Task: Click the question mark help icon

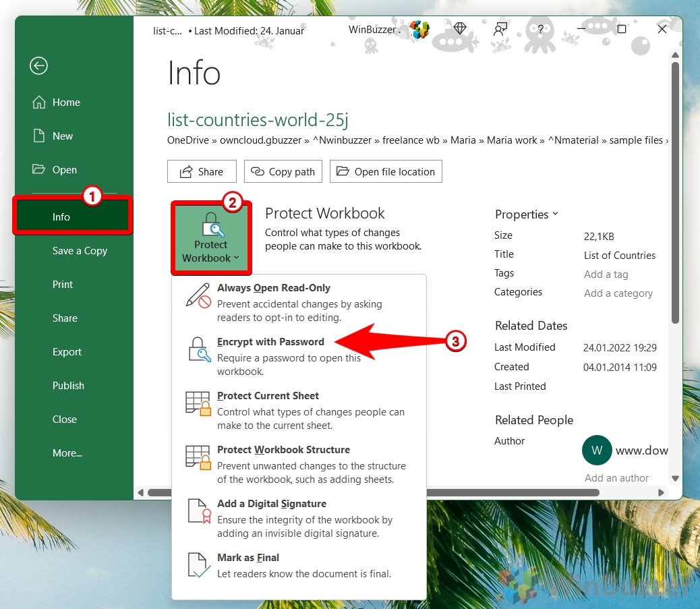Action: click(540, 29)
